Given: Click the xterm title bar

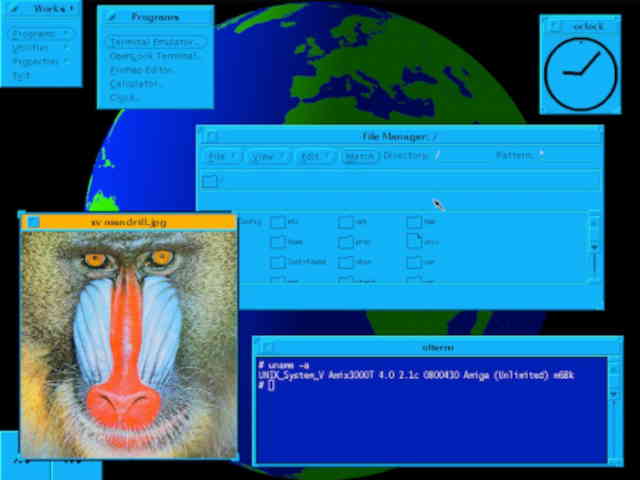Looking at the screenshot, I should [x=438, y=348].
